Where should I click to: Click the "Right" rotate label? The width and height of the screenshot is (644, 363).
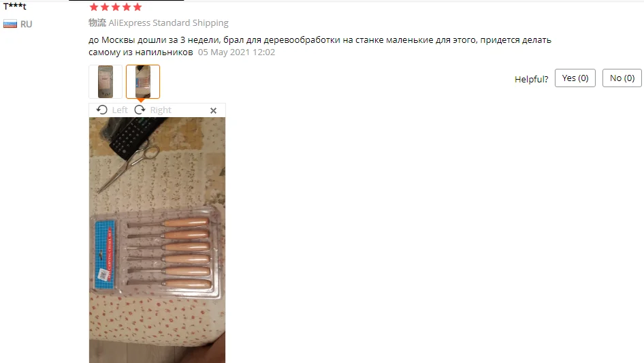click(x=161, y=110)
